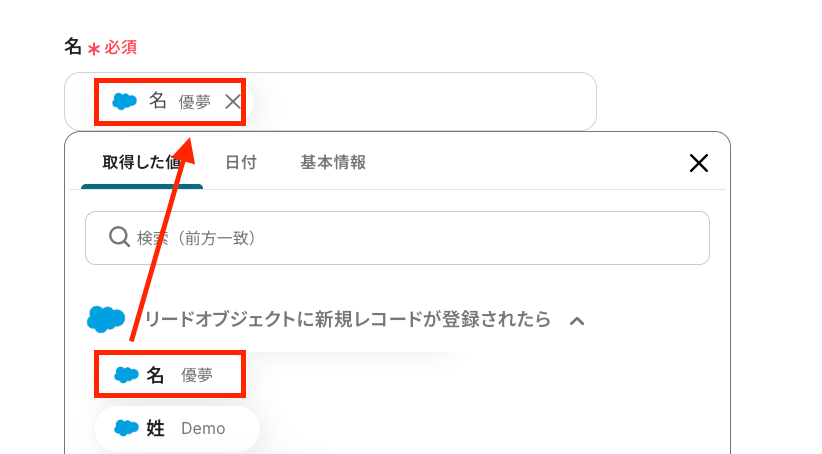Switch to the 基本情報 tab
Viewport: 822px width, 454px height.
(333, 162)
